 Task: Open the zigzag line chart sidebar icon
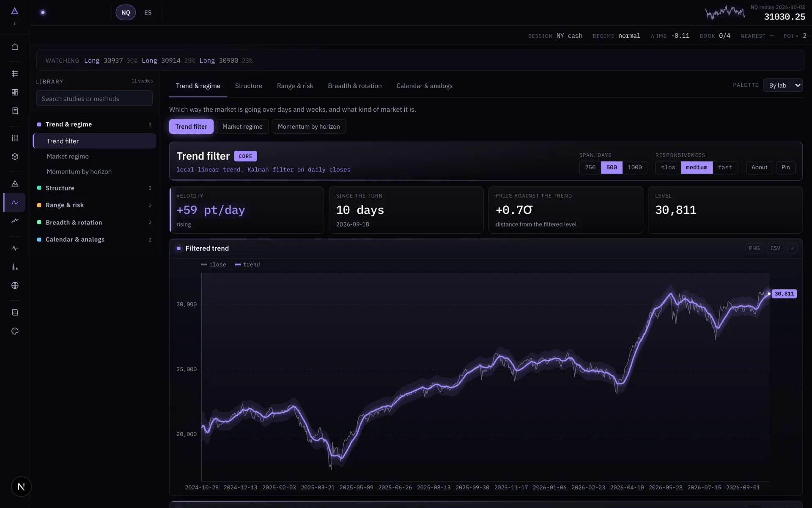(x=15, y=221)
